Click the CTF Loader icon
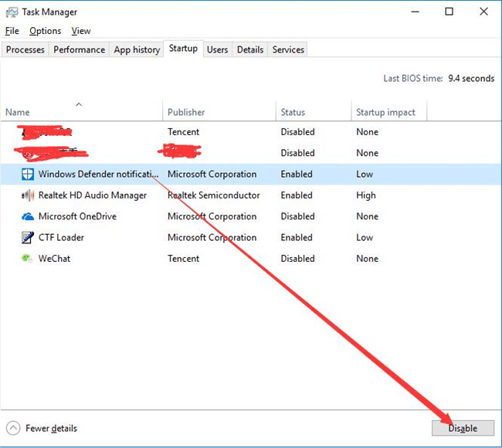This screenshot has height=448, width=502. point(27,238)
